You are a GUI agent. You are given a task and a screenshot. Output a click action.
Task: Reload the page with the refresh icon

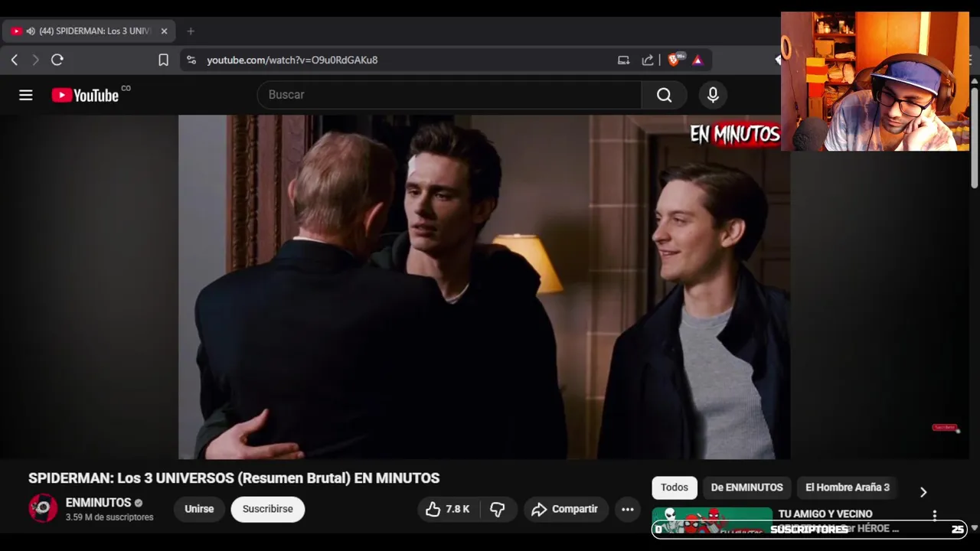click(x=57, y=60)
